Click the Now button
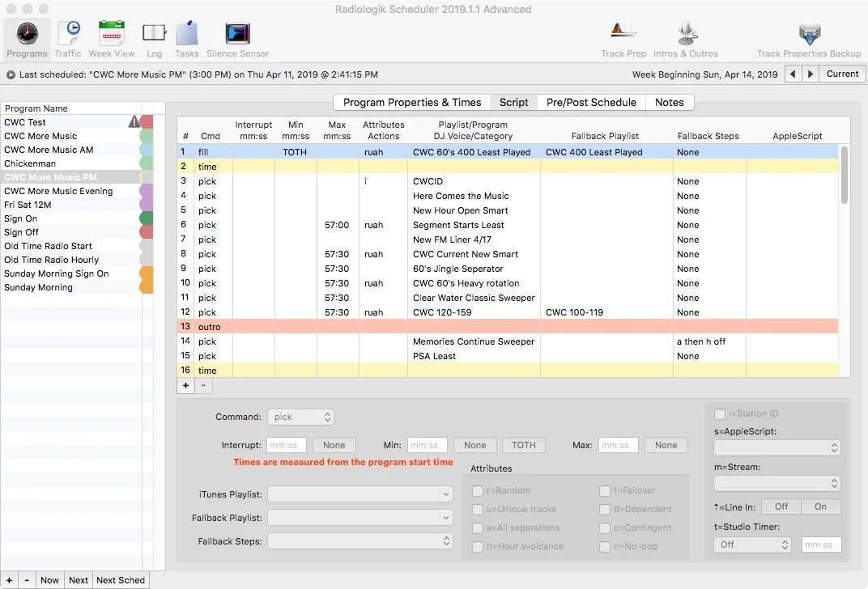Image resolution: width=868 pixels, height=589 pixels. (50, 580)
